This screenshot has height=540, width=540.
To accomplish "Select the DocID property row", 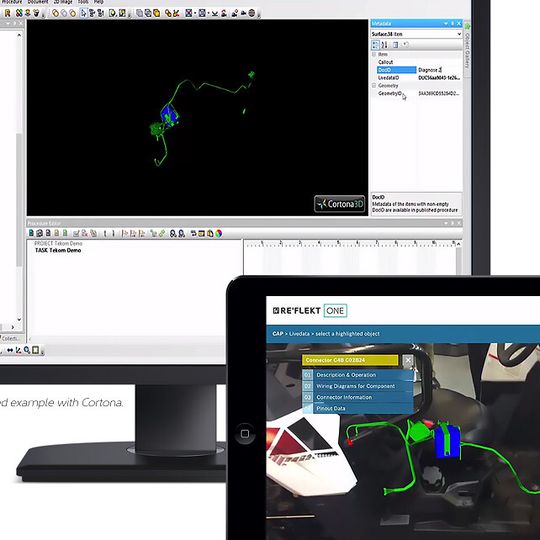I will (396, 70).
